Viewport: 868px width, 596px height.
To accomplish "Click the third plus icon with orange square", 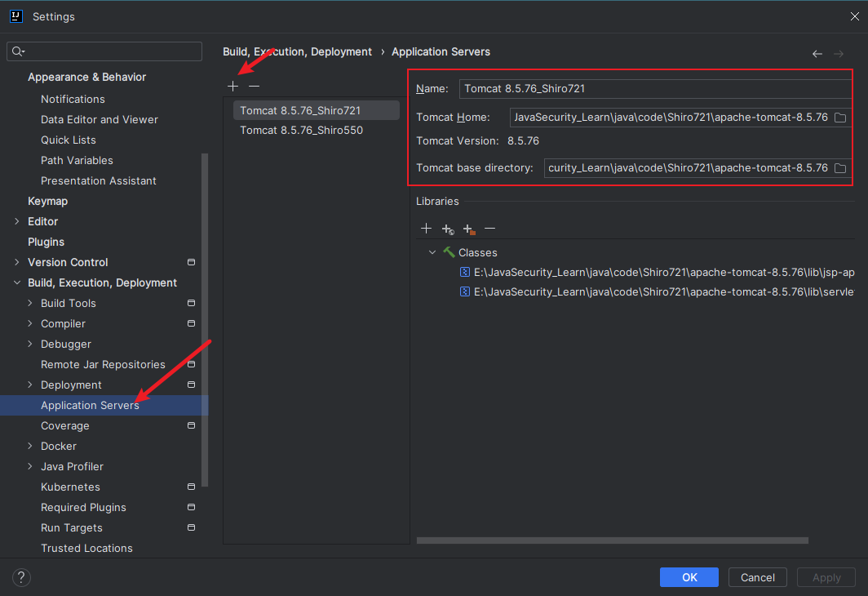I will point(469,229).
